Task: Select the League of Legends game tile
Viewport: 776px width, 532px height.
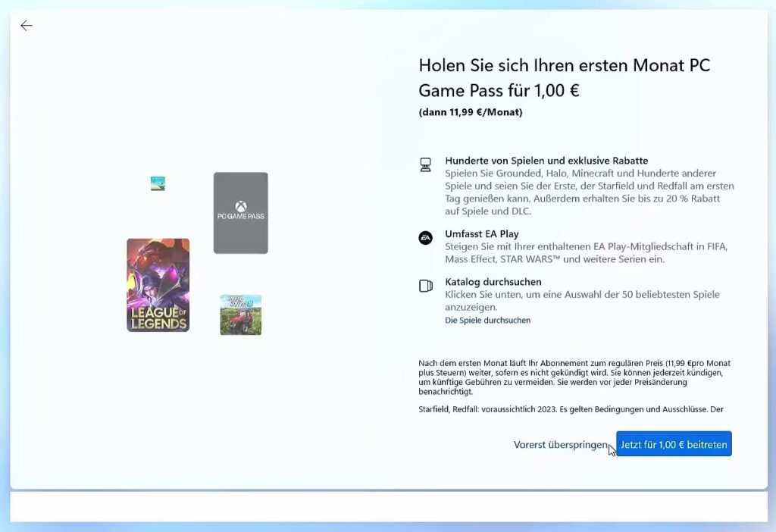Action: [x=158, y=285]
